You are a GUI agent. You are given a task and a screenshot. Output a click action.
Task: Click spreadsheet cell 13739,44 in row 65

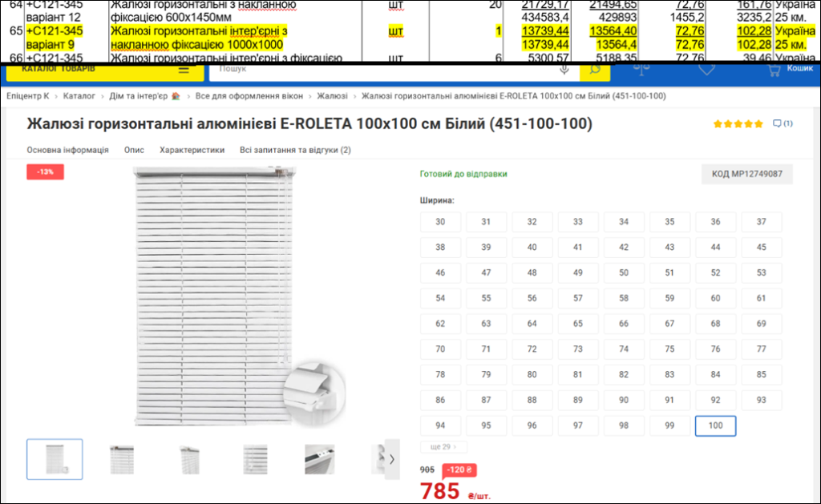pos(545,31)
